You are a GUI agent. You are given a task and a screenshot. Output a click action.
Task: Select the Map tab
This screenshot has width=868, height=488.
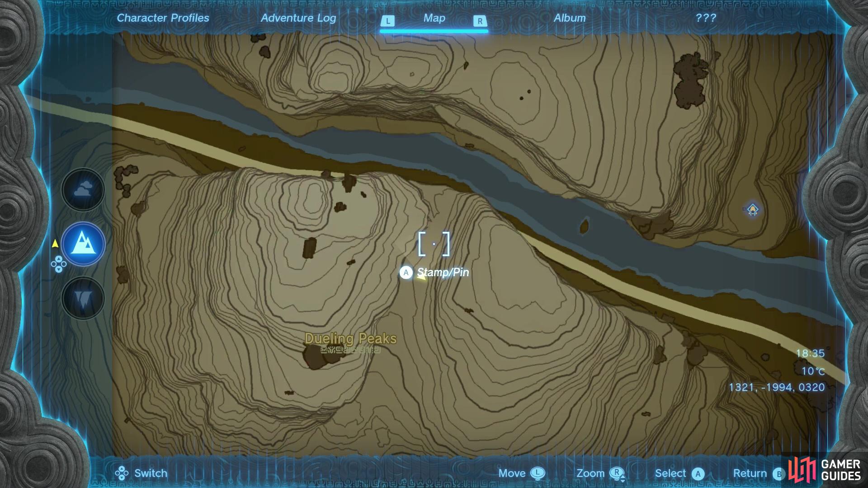(434, 18)
